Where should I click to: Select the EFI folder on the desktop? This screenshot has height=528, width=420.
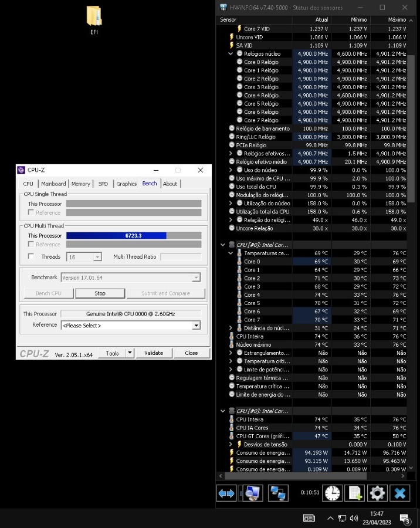pos(94,20)
